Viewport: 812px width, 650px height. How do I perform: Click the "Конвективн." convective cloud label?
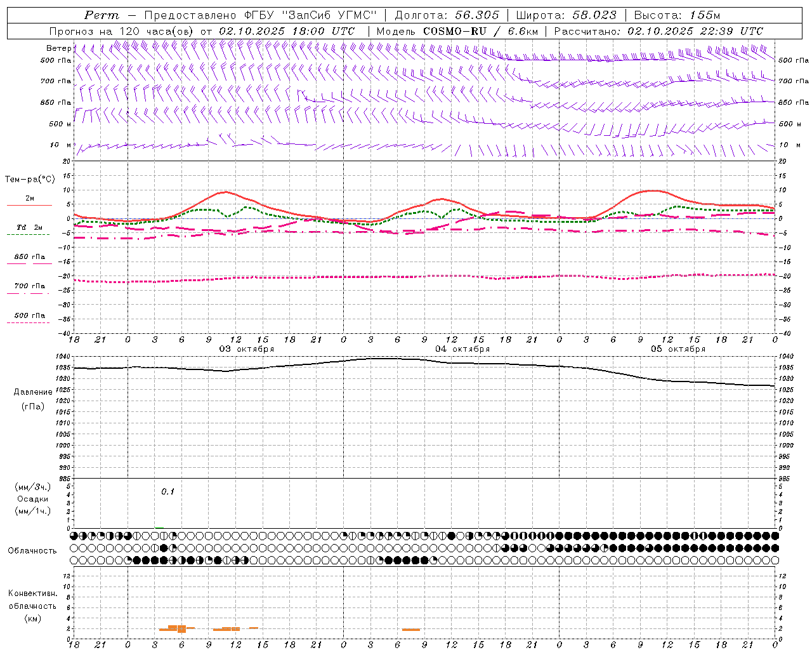pyautogui.click(x=32, y=594)
